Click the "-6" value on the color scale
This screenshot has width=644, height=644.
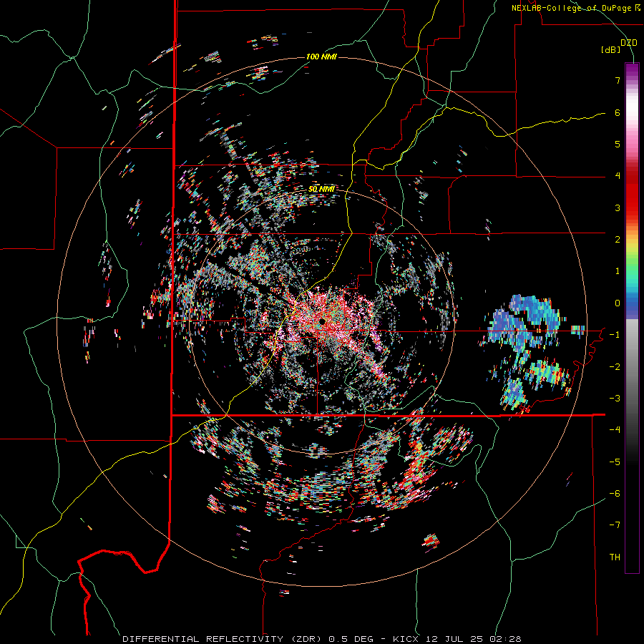(x=615, y=494)
